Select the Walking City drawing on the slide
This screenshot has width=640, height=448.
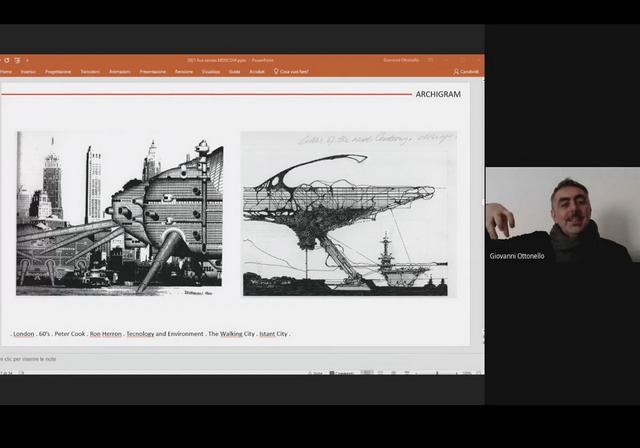[119, 213]
